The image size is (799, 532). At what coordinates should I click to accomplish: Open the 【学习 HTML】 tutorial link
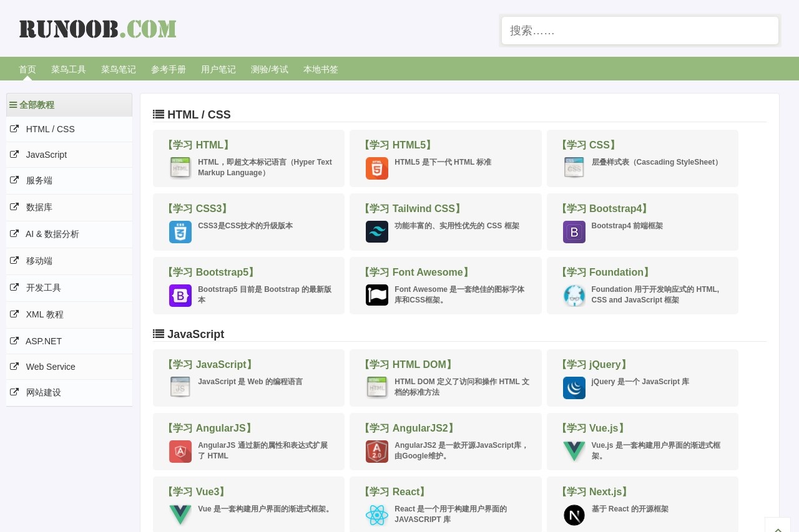pos(198,145)
